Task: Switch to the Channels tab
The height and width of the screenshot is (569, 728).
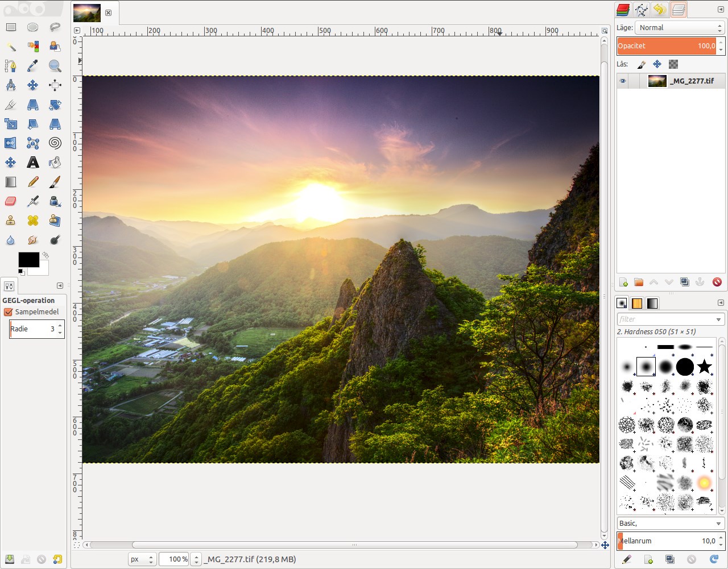Action: (x=623, y=10)
